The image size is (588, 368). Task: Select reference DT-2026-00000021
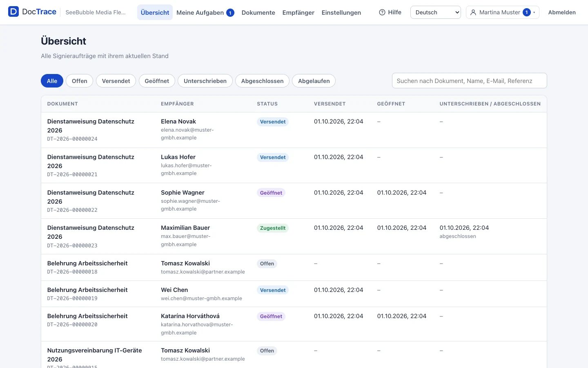pyautogui.click(x=72, y=175)
